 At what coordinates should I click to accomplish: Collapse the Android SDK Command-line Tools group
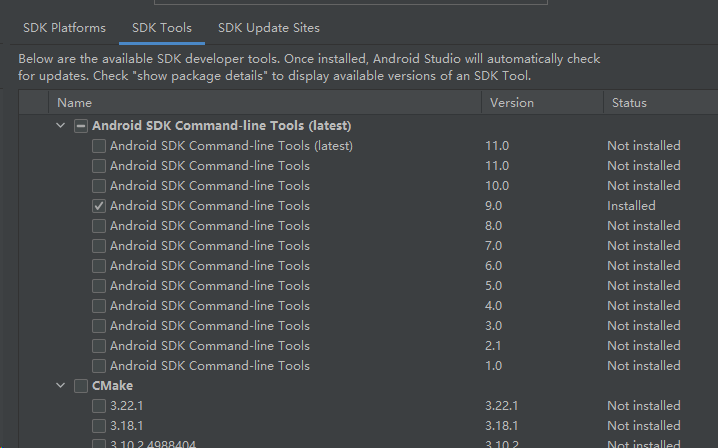(x=63, y=126)
